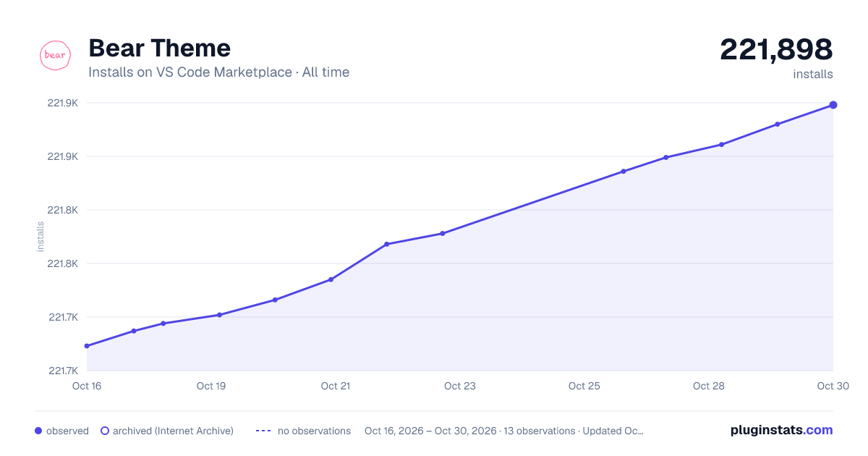Viewport: 868px width, 456px height.
Task: Select the large final data point at Oct 30
Action: point(833,105)
